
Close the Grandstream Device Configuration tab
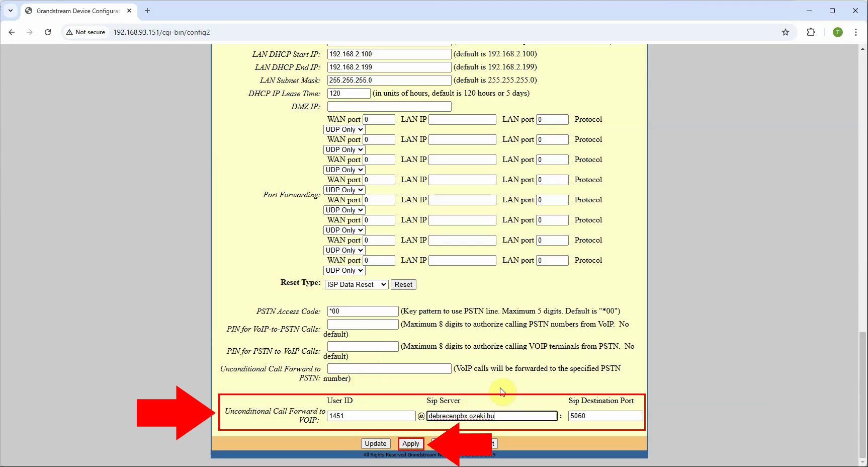pos(129,11)
